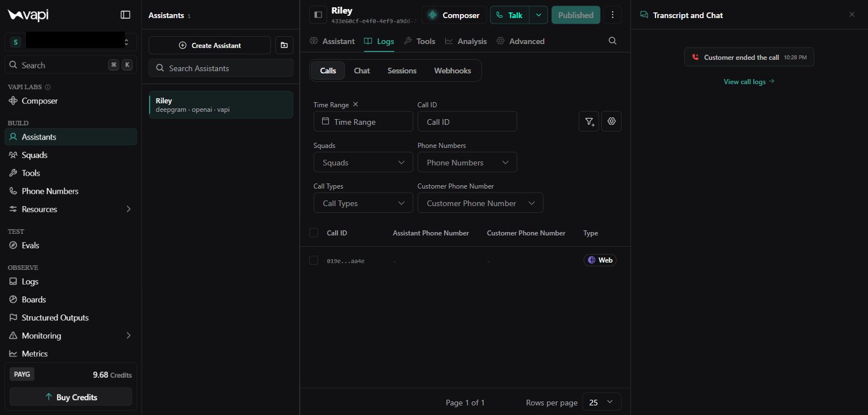868x415 pixels.
Task: Click the add filter funnel icon
Action: (x=589, y=121)
